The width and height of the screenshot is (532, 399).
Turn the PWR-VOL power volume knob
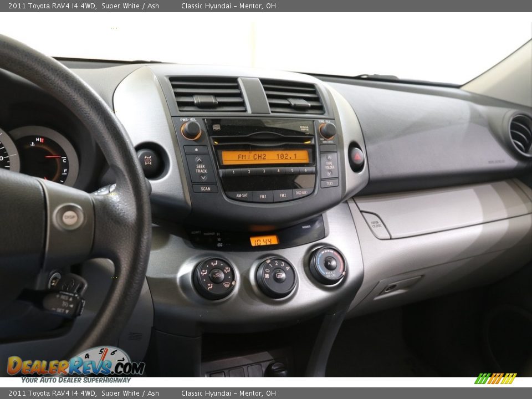pos(191,130)
